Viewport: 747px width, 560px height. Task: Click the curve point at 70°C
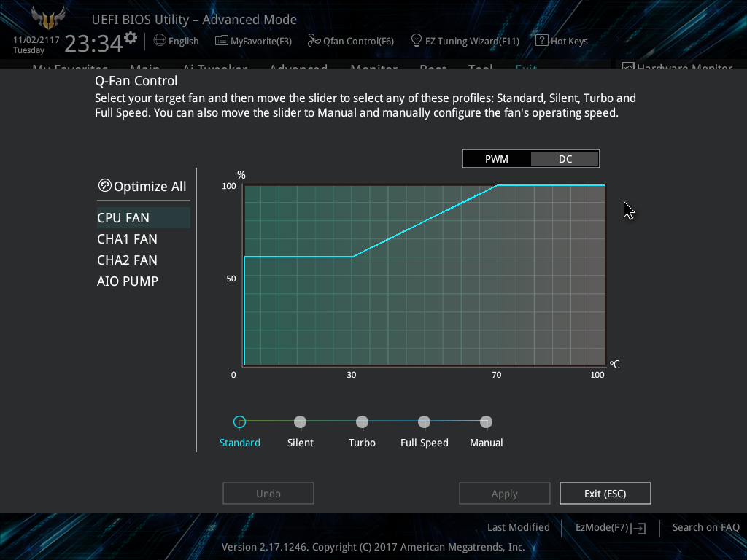pos(498,185)
